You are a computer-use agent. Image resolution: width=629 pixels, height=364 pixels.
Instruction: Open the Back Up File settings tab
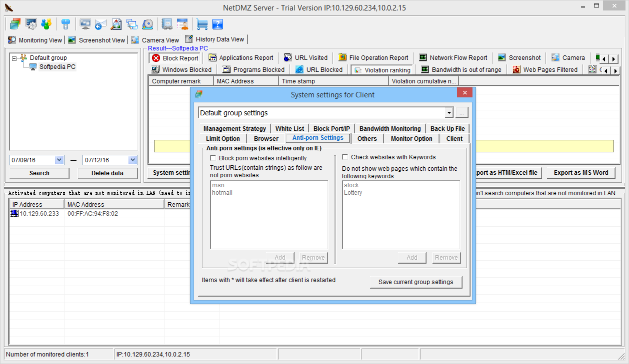coord(447,129)
